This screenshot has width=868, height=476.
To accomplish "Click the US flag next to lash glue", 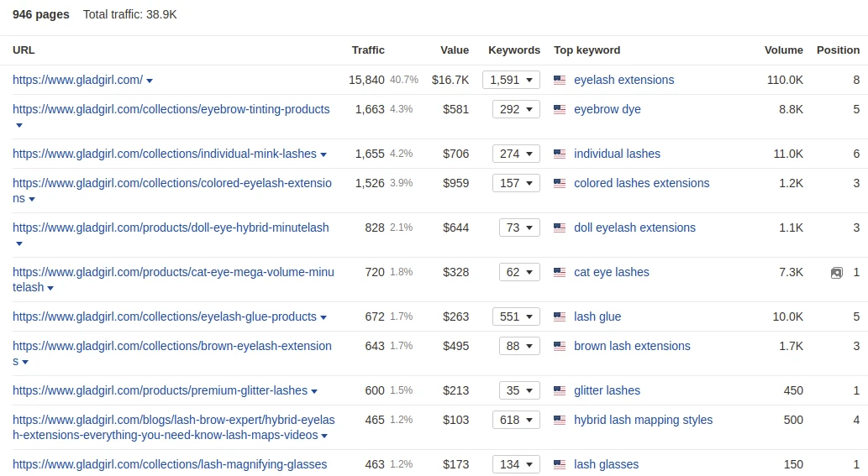I will click(560, 316).
